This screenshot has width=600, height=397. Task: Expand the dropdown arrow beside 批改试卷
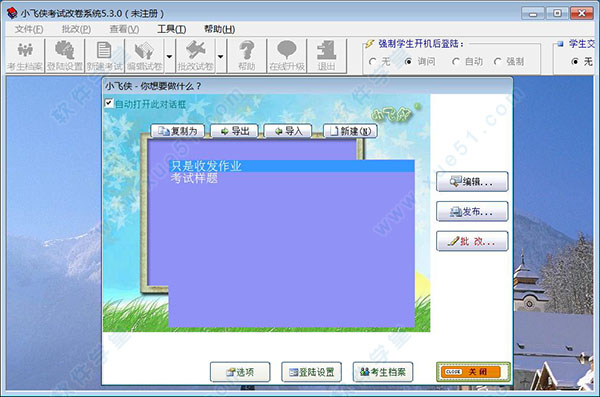coord(220,56)
